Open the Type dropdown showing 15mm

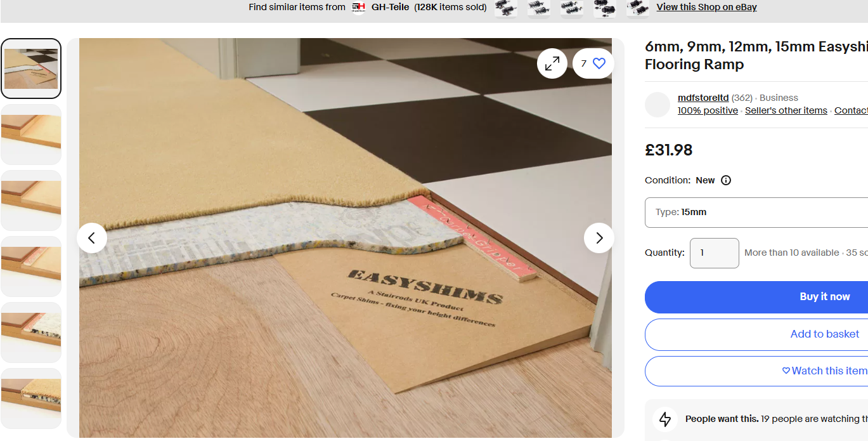(x=756, y=212)
